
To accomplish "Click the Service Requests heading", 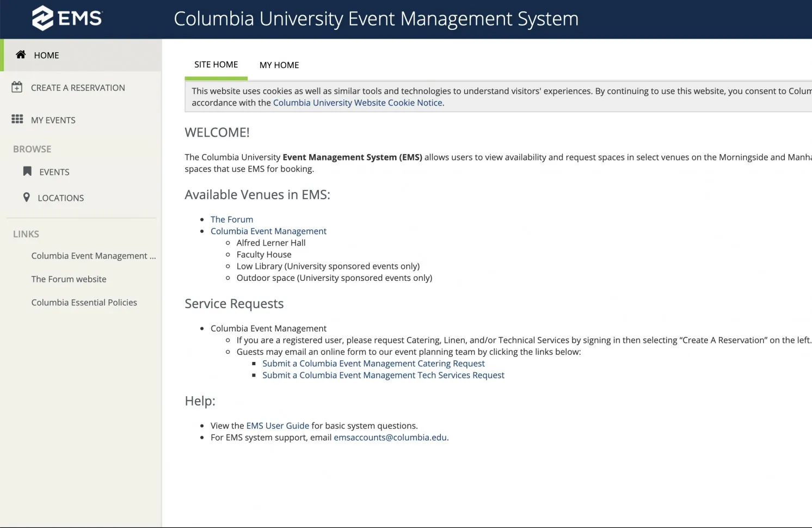I will [x=234, y=304].
